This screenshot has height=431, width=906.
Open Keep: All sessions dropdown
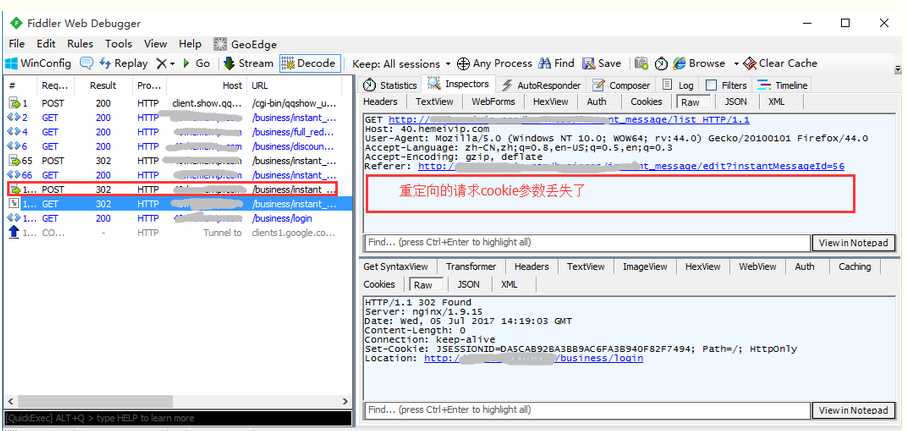(x=401, y=64)
